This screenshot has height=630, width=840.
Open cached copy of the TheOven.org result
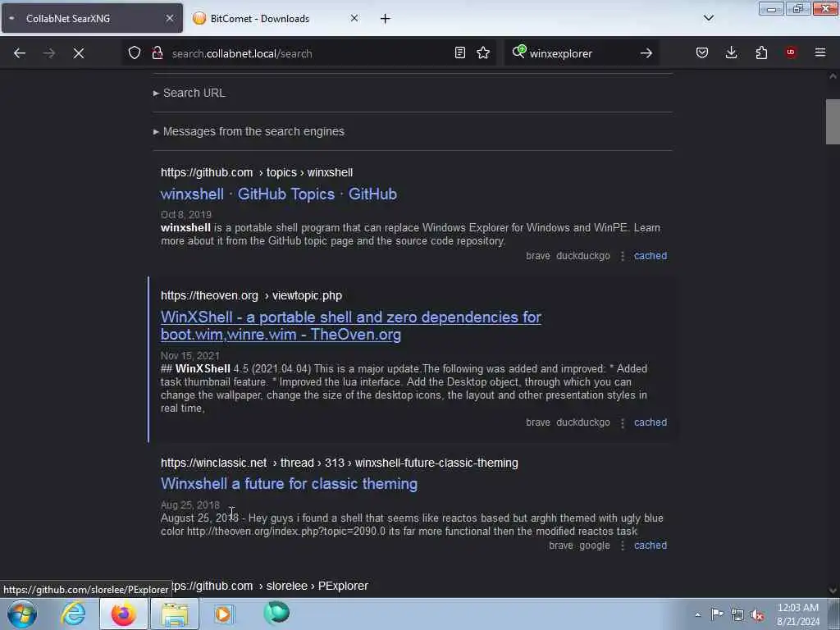(651, 422)
